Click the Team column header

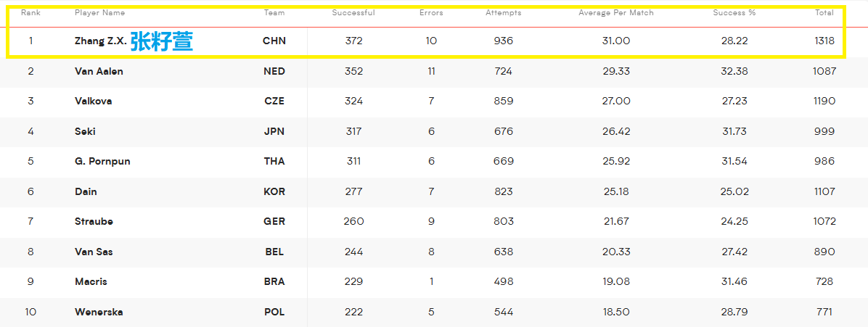pos(274,13)
